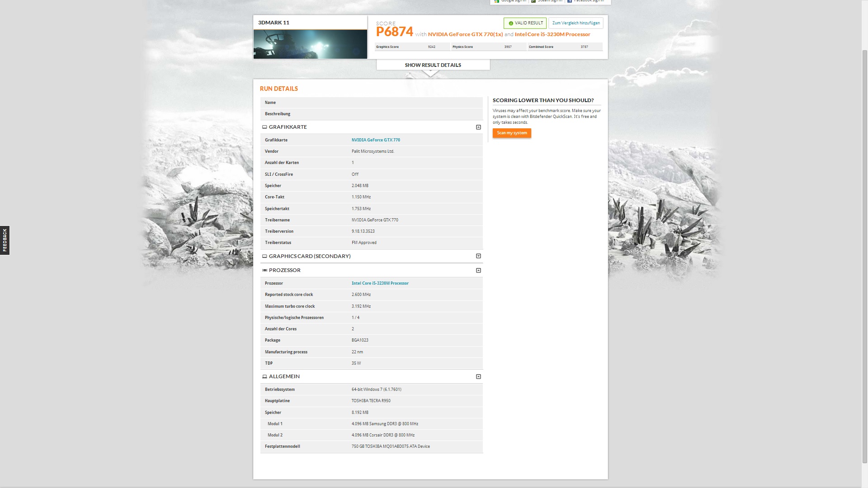Collapse the Allgemein section toggle

point(478,376)
